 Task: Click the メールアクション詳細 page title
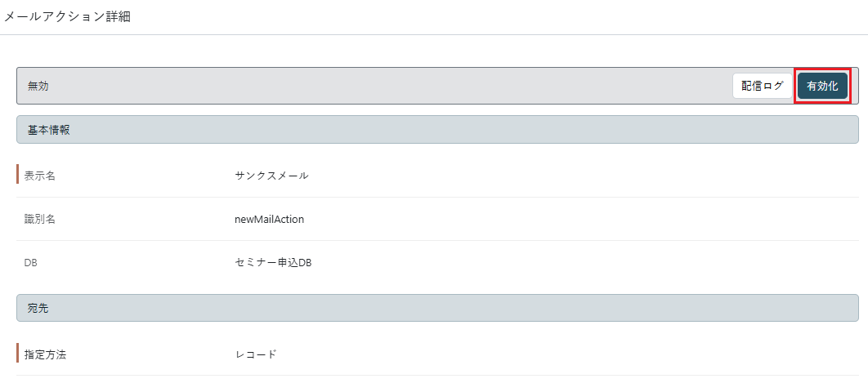67,16
